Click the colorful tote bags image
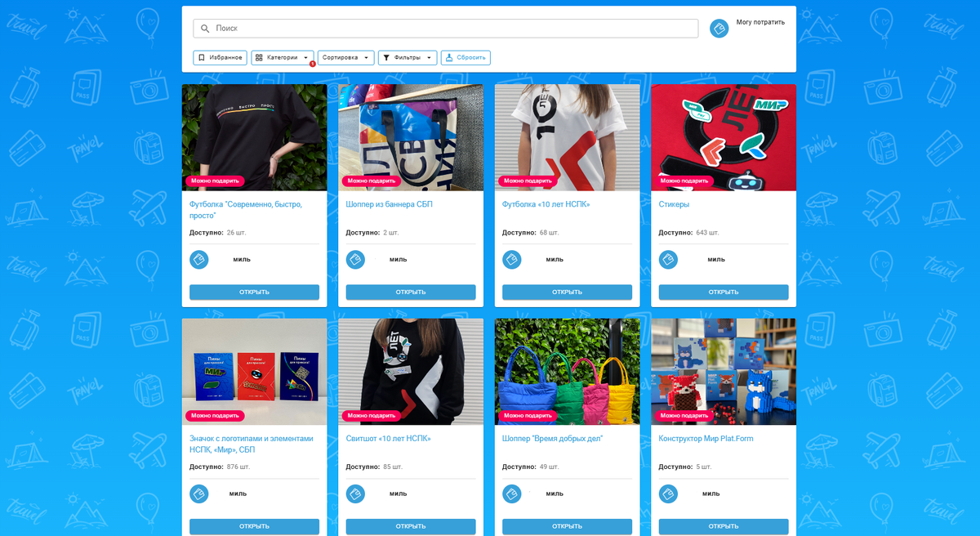The width and height of the screenshot is (980, 536). tap(567, 372)
